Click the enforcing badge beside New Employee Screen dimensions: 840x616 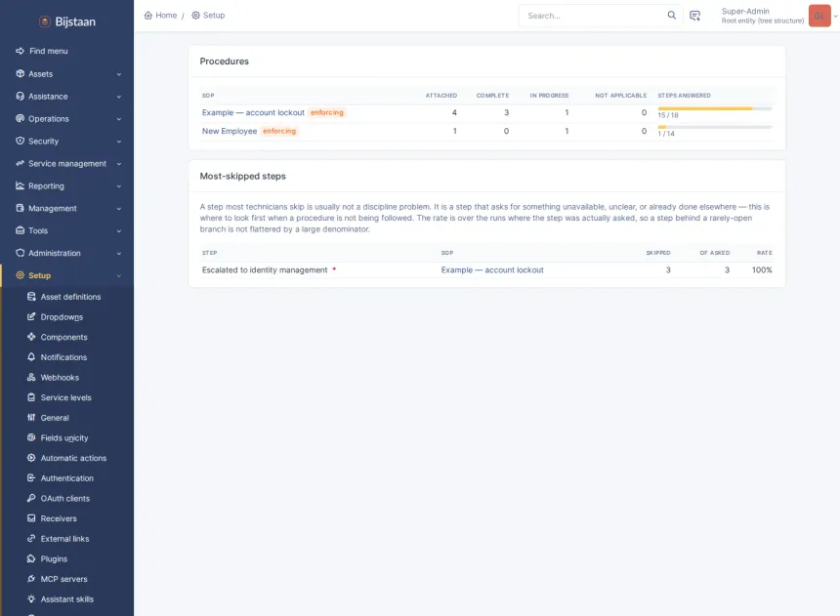(279, 131)
